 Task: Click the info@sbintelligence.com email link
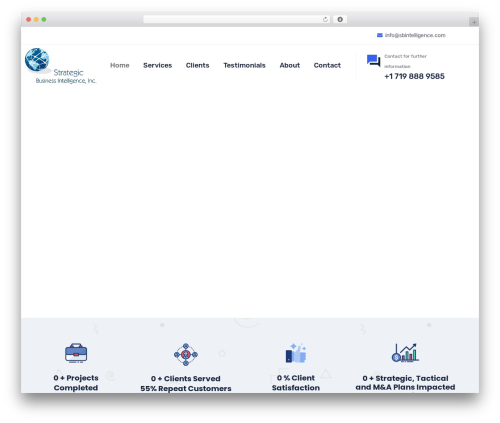(415, 35)
